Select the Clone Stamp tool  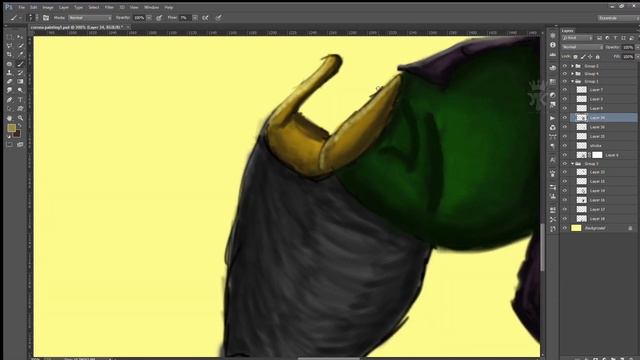click(9, 73)
